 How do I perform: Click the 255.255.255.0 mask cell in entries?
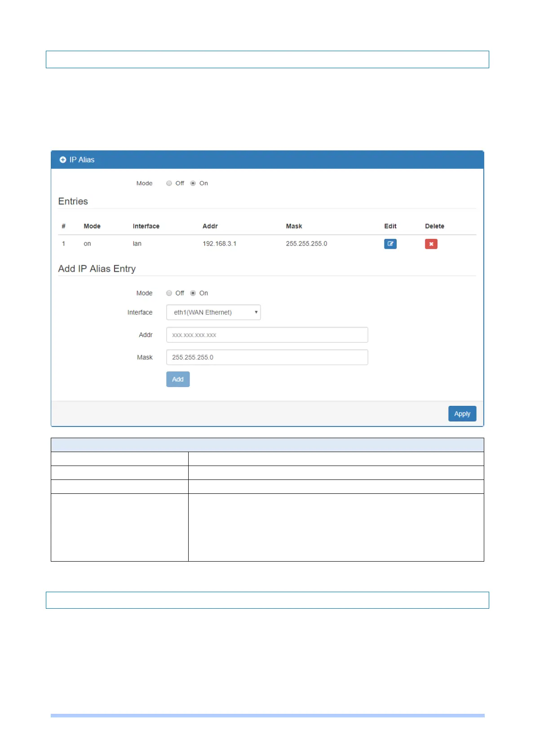click(x=306, y=244)
